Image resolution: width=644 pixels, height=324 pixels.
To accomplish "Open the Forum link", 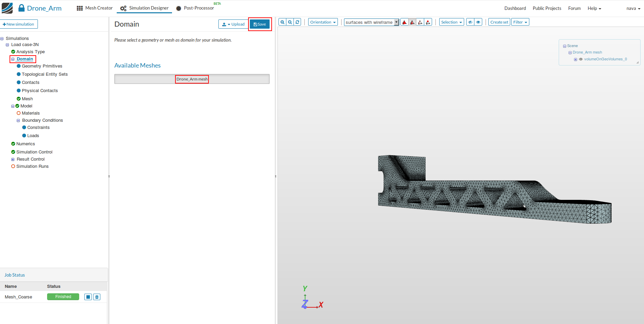I will 574,9.
